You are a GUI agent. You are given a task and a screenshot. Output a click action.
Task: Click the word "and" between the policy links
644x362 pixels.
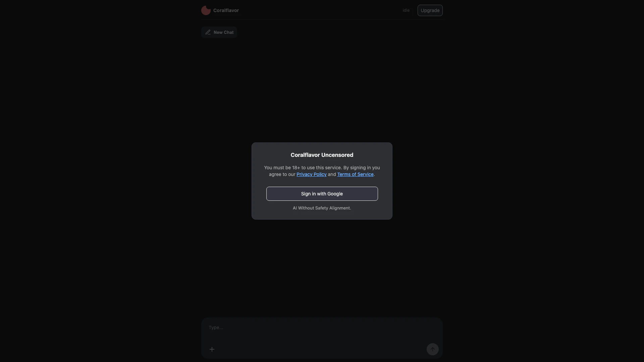(x=332, y=174)
